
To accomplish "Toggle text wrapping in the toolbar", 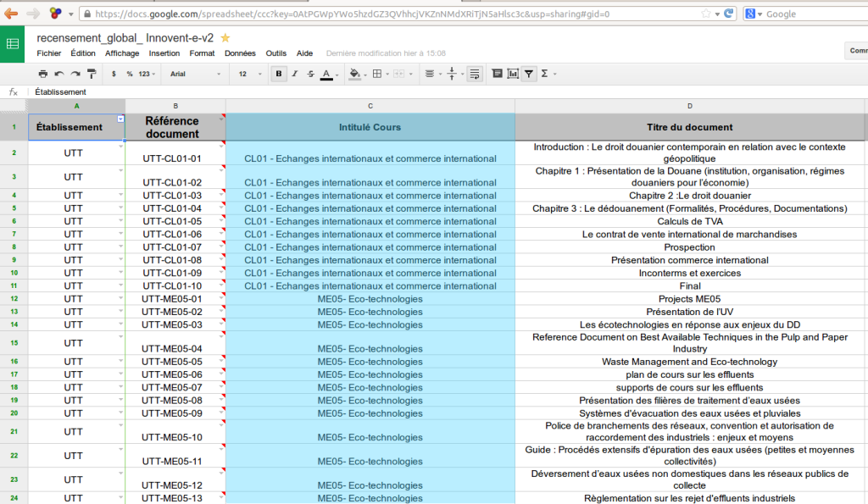I will 475,74.
